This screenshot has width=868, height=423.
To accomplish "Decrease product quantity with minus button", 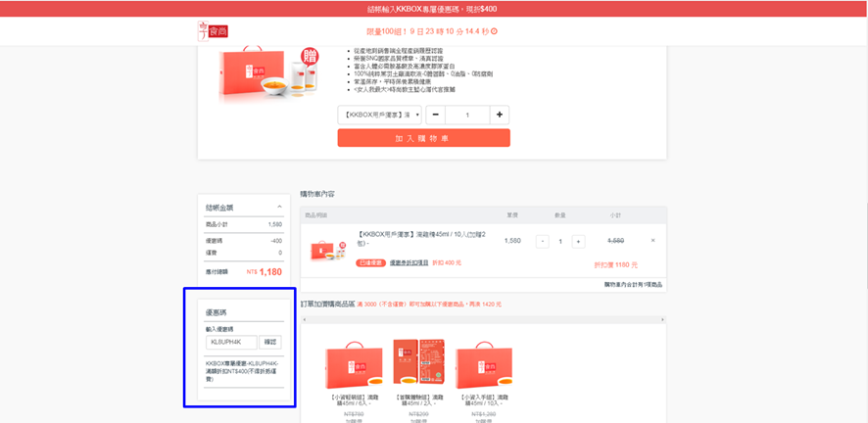I will [x=436, y=116].
